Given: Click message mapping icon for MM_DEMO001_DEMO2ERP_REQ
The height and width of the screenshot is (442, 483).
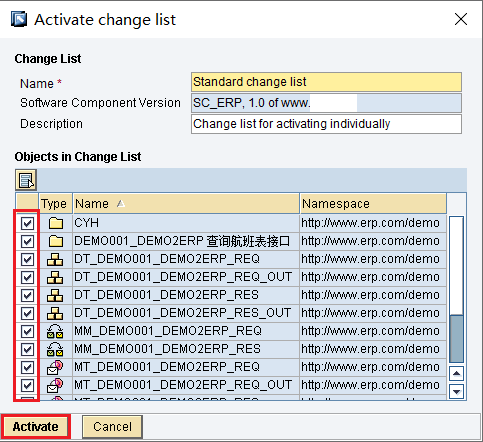Looking at the screenshot, I should 55,331.
